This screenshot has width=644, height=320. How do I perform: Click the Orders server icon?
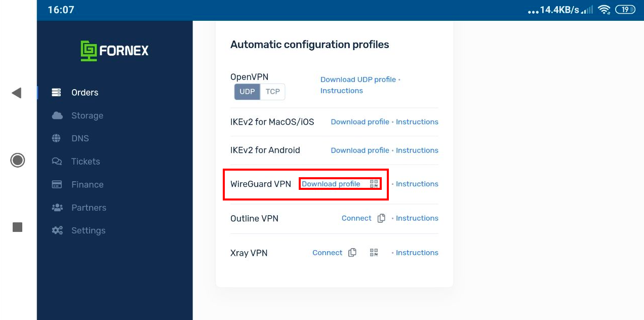pos(56,92)
